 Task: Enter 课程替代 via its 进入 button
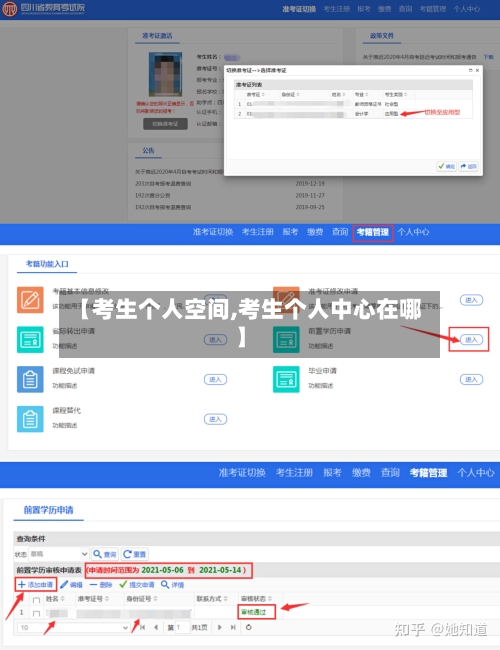(215, 419)
